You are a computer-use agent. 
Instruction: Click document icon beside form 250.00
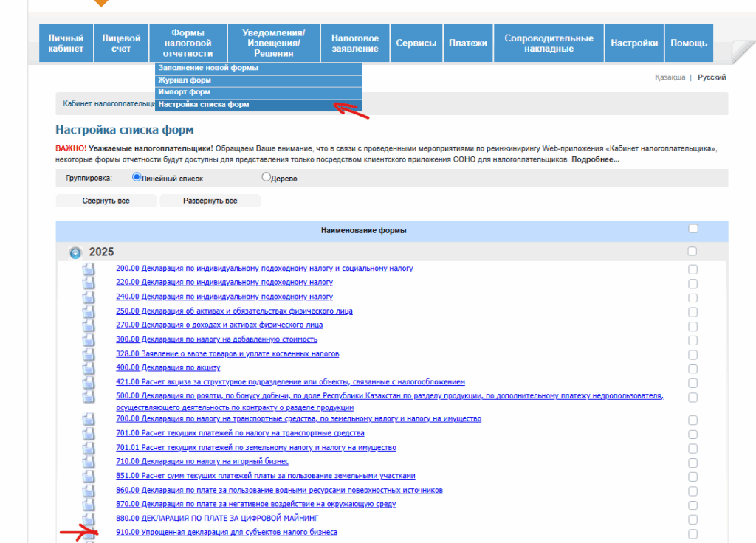tap(89, 312)
